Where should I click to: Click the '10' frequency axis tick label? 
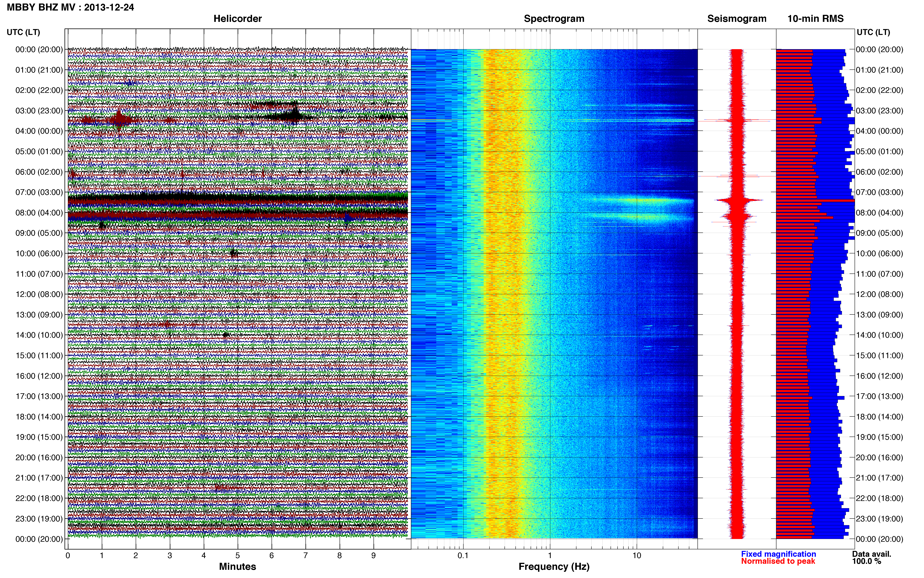coord(637,555)
